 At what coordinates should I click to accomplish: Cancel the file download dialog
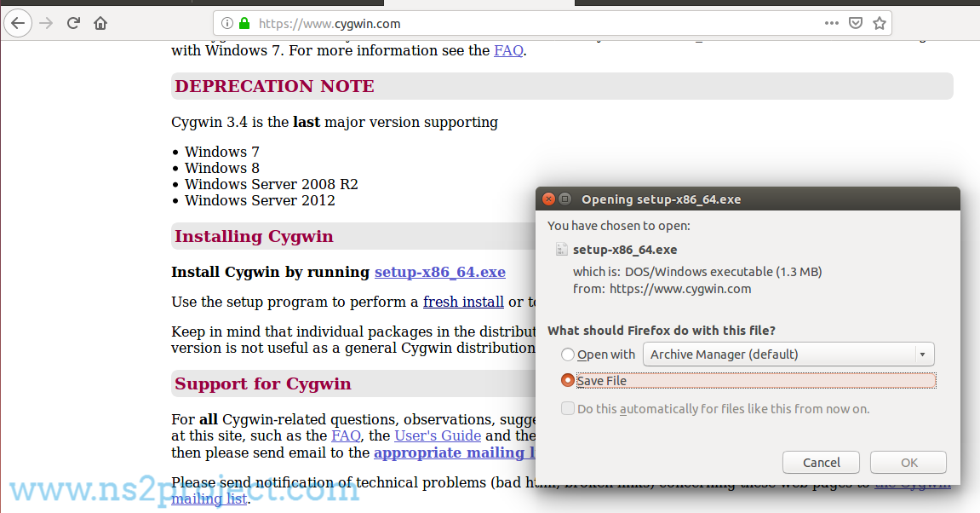(x=822, y=463)
